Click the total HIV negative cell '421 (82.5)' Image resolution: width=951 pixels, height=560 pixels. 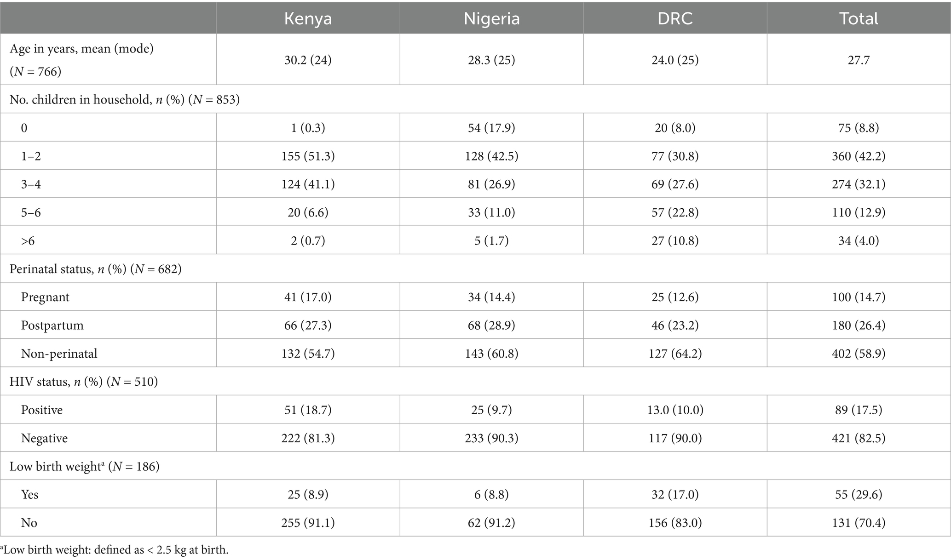tap(859, 438)
